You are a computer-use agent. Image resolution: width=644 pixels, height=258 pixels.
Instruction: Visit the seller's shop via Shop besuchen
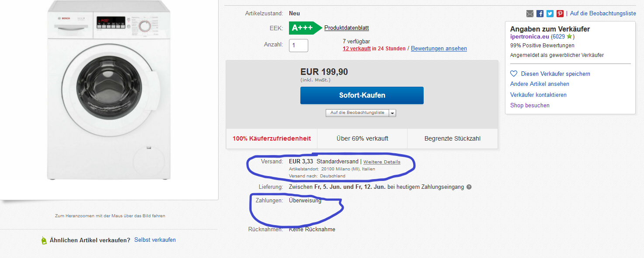coord(529,106)
